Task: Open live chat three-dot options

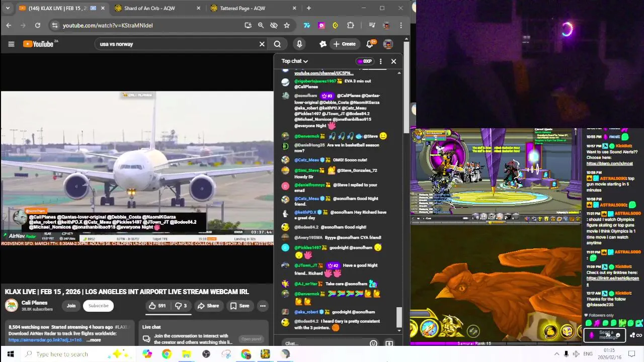Action: point(380,61)
